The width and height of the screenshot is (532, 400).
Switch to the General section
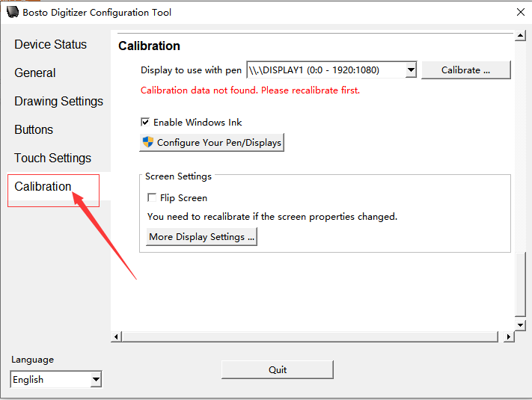[x=35, y=73]
